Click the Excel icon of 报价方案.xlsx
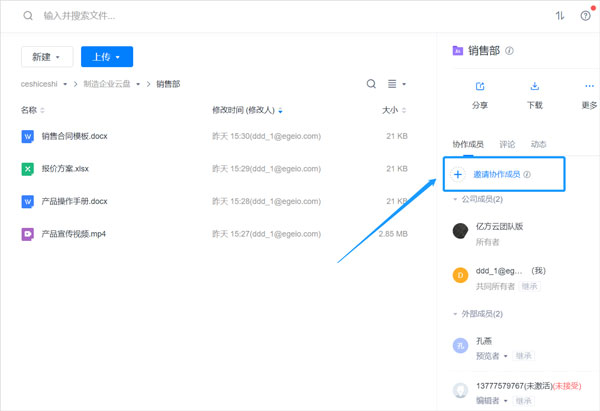This screenshot has width=600, height=411. pyautogui.click(x=28, y=169)
